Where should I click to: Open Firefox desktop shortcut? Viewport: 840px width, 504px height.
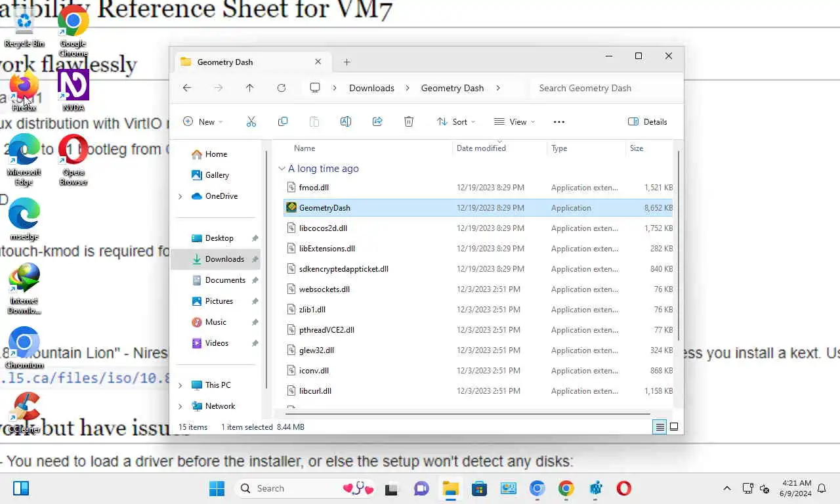(x=24, y=91)
